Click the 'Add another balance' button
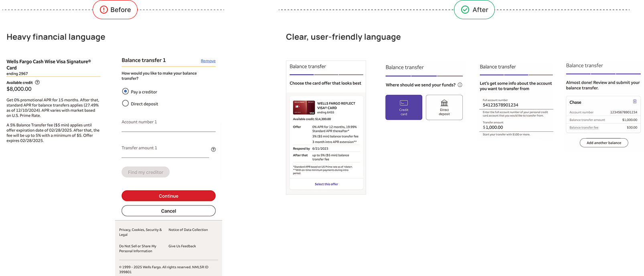The image size is (644, 276). (603, 143)
